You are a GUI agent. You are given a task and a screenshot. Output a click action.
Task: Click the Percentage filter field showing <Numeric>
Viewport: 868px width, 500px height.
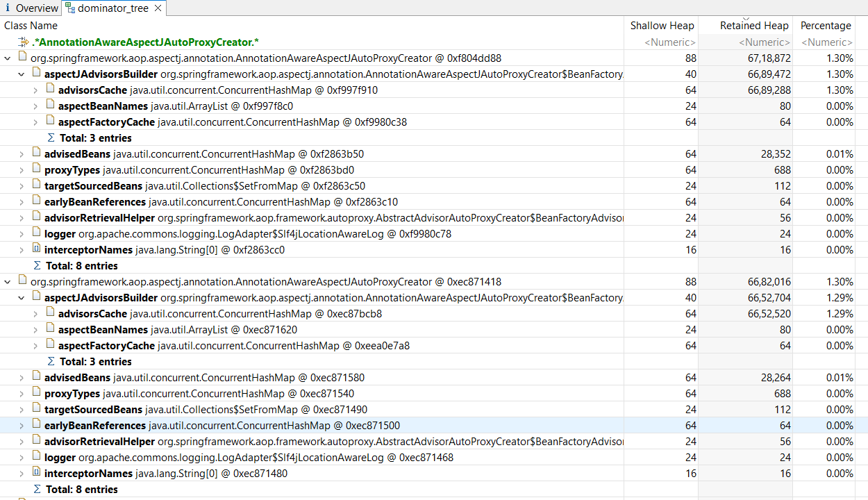[x=826, y=42]
